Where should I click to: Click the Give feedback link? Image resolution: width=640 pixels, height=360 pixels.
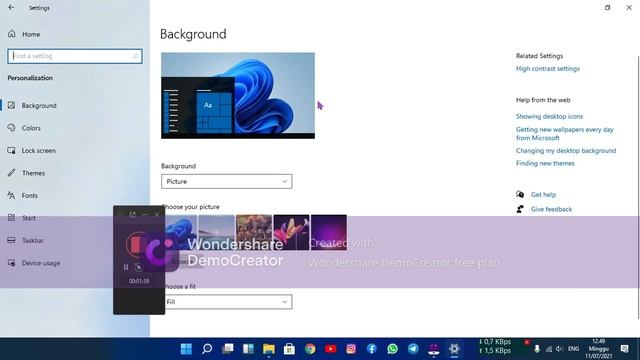click(551, 209)
